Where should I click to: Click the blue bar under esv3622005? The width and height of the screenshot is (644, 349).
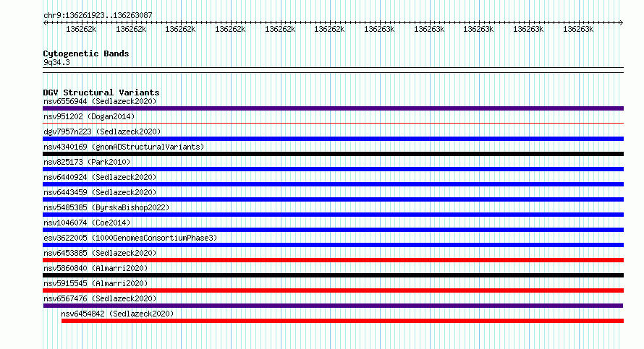(333, 245)
